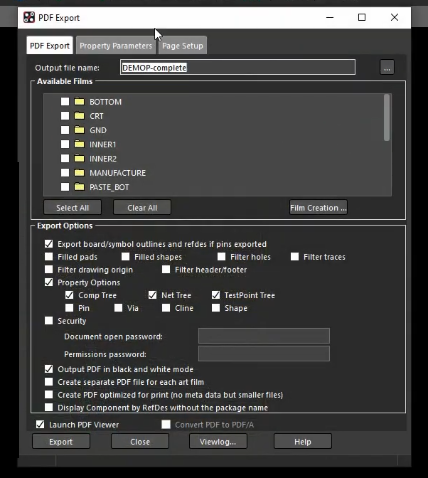Check the MANUFACTURE film checkbox

[x=65, y=173]
